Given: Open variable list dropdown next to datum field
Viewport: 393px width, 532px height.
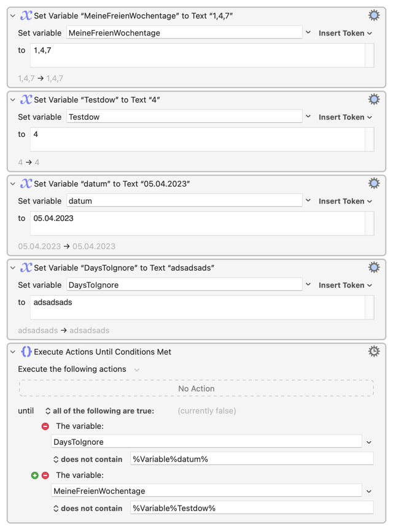Looking at the screenshot, I should 308,201.
